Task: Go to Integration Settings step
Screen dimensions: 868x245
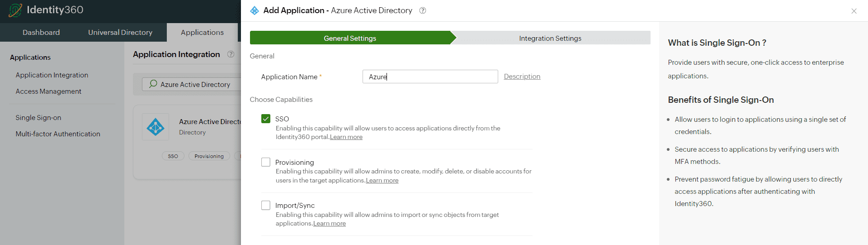Action: coord(550,38)
